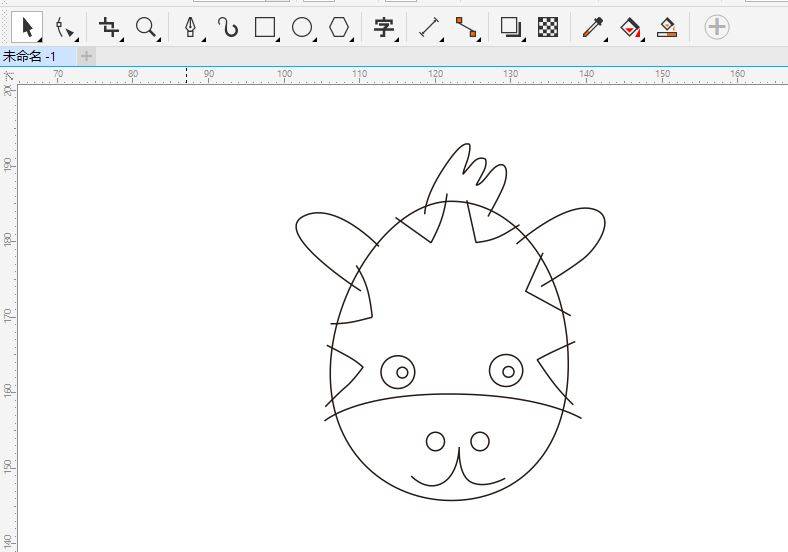Select the Drop Shadow tool
Image resolution: width=788 pixels, height=552 pixels.
pos(511,27)
